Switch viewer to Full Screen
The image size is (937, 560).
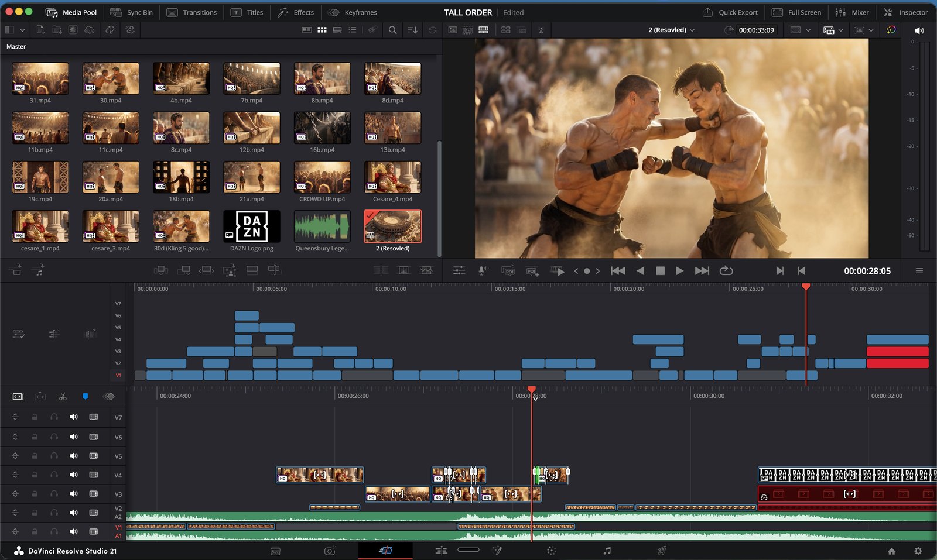(x=796, y=12)
